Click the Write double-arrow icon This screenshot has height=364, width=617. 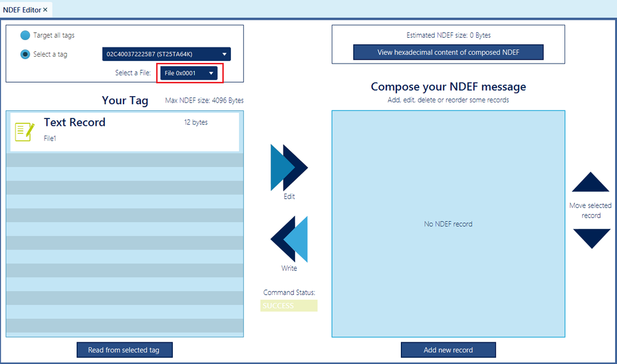tap(289, 239)
